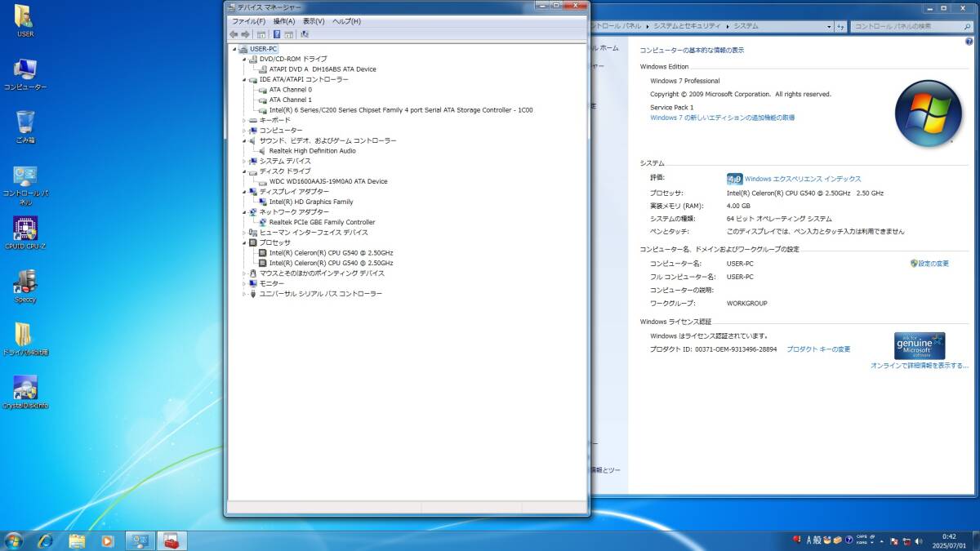Select ATA Channel 1 device
The height and width of the screenshot is (551, 980).
291,100
